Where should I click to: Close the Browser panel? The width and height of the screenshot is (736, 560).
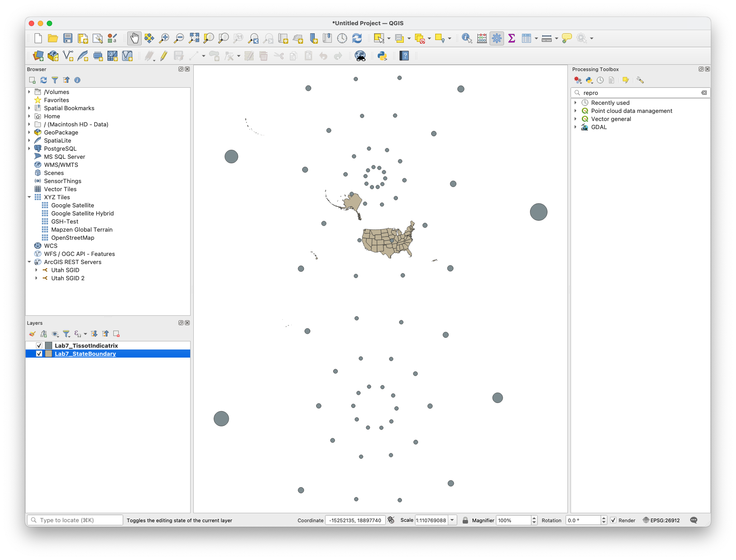point(187,69)
